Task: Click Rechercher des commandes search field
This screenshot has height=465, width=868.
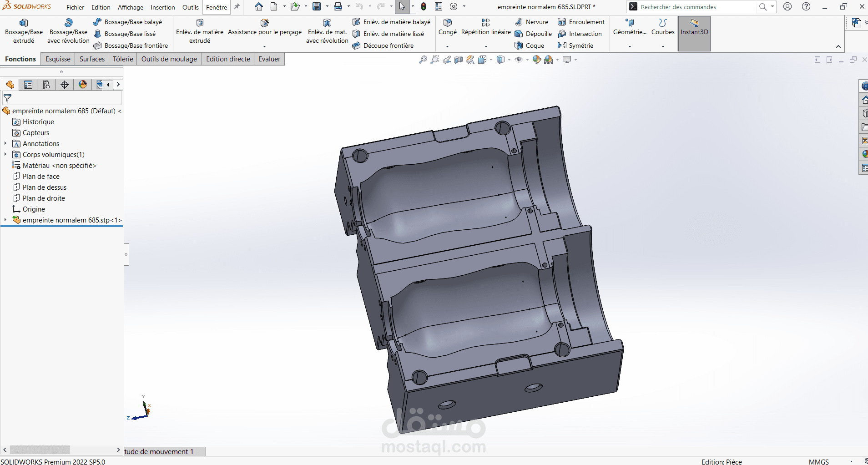Action: pyautogui.click(x=697, y=7)
